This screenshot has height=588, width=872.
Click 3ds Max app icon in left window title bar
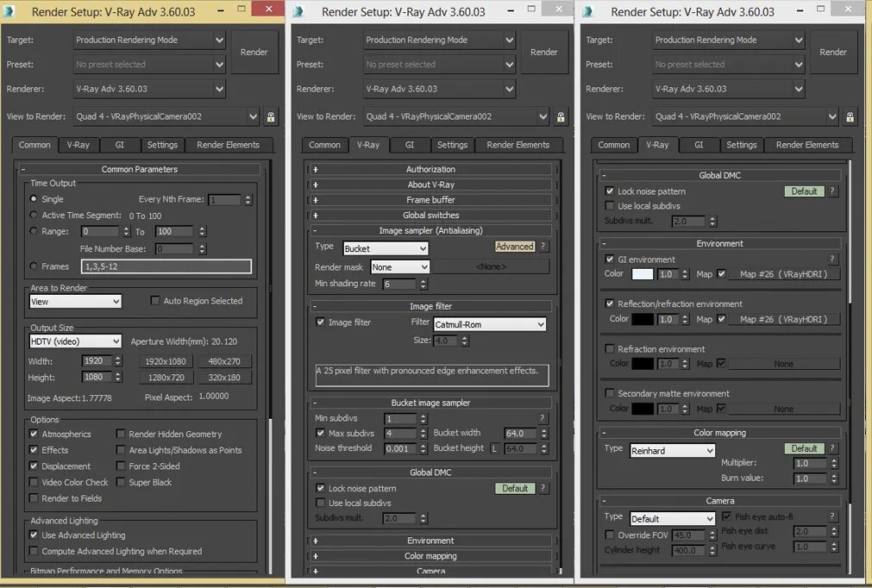pyautogui.click(x=9, y=11)
